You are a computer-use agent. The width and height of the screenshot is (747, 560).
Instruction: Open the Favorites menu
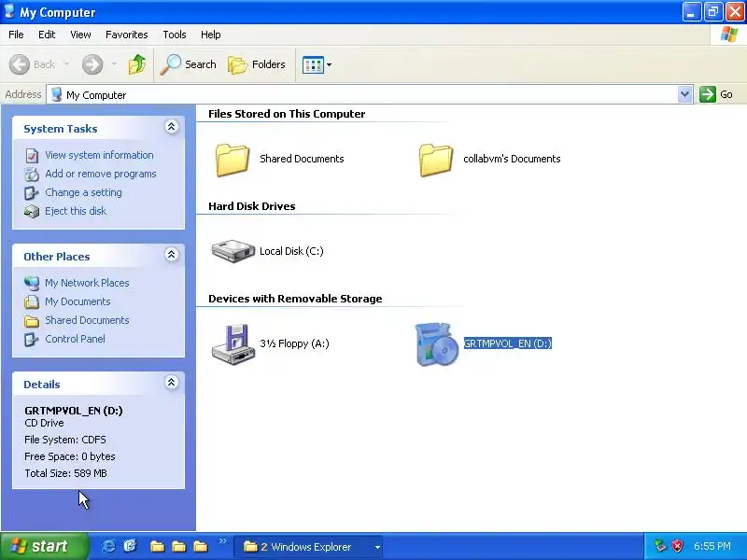(127, 35)
